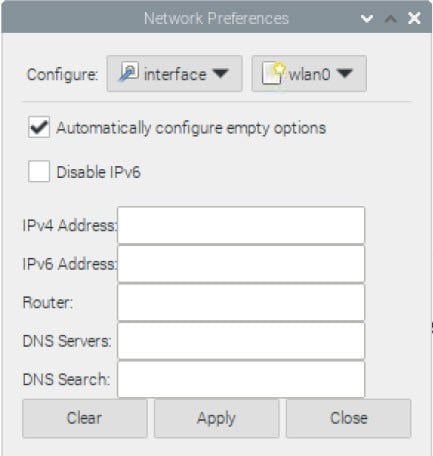Click the Disable IPv6 label text

(x=98, y=172)
